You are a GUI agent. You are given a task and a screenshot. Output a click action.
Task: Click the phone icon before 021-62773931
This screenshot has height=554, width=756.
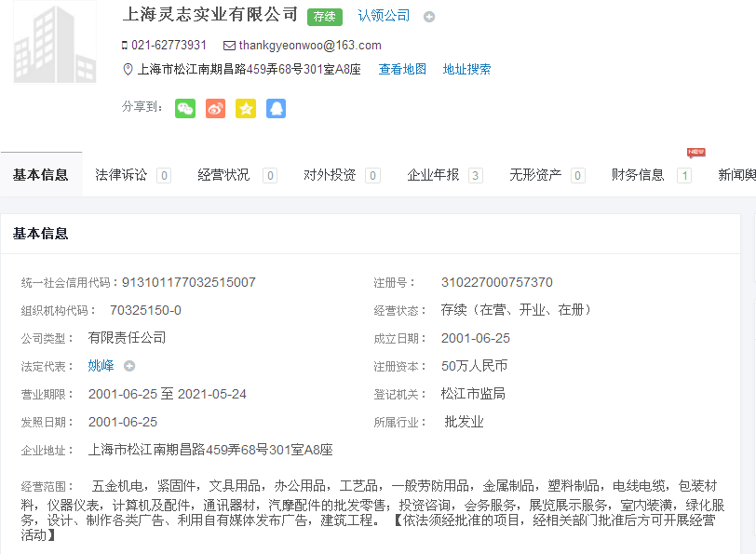pyautogui.click(x=125, y=46)
